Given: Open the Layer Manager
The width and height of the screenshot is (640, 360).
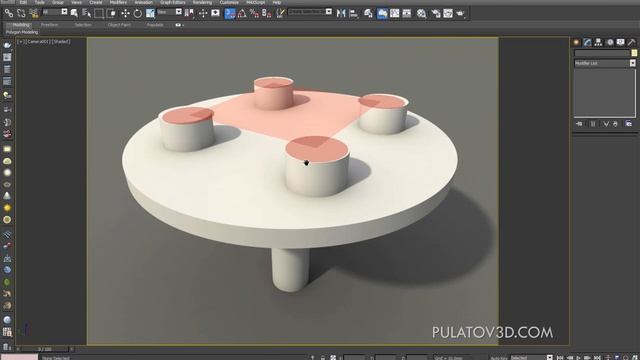Looking at the screenshot, I should [368, 13].
